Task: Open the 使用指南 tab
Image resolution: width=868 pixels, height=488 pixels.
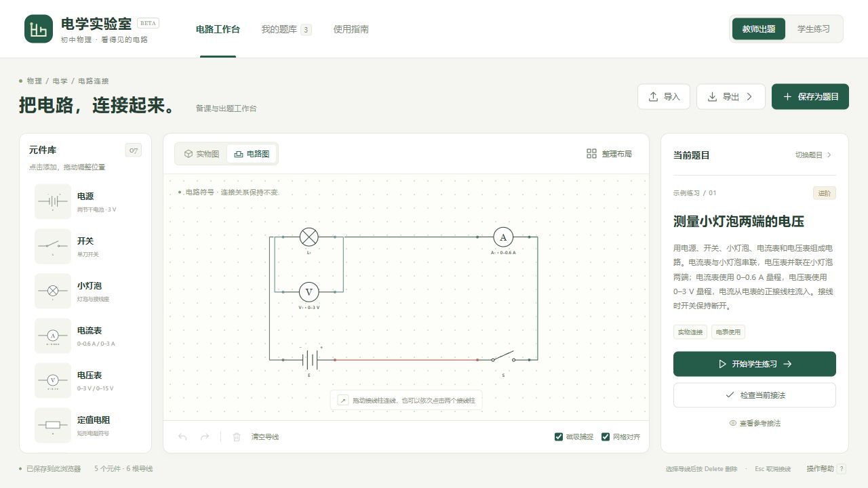Action: click(351, 29)
